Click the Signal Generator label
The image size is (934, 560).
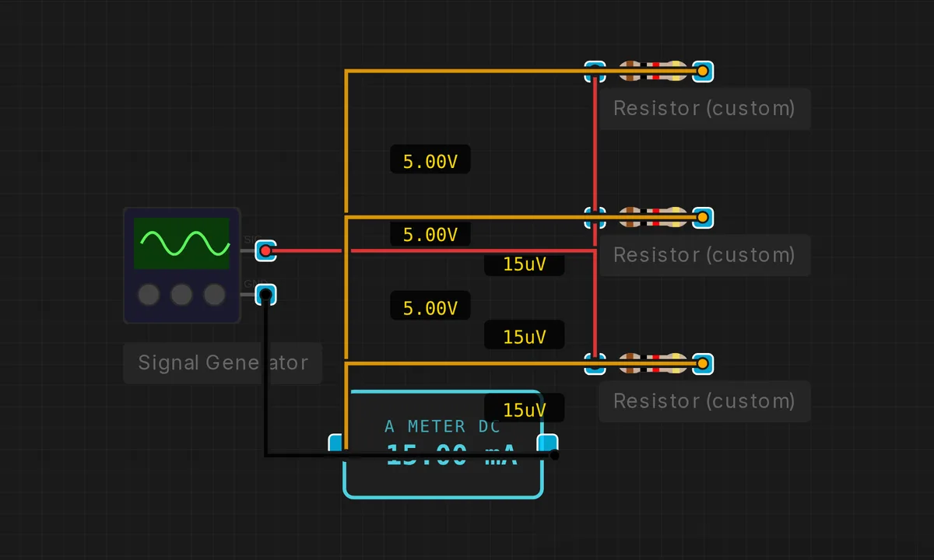pos(223,362)
